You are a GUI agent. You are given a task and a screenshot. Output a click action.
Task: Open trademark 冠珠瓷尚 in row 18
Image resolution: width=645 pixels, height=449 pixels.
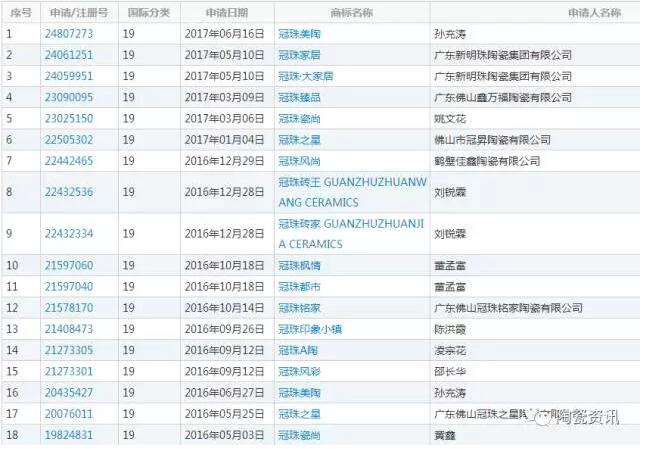299,435
